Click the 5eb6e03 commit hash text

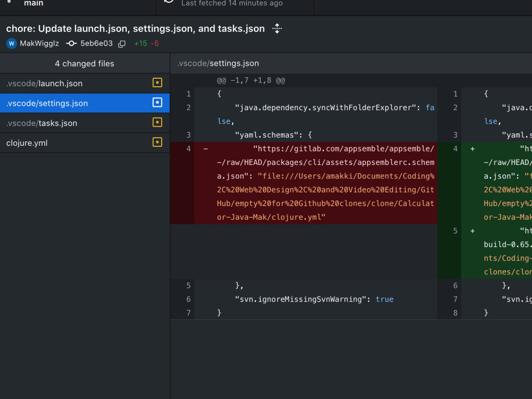pyautogui.click(x=96, y=44)
